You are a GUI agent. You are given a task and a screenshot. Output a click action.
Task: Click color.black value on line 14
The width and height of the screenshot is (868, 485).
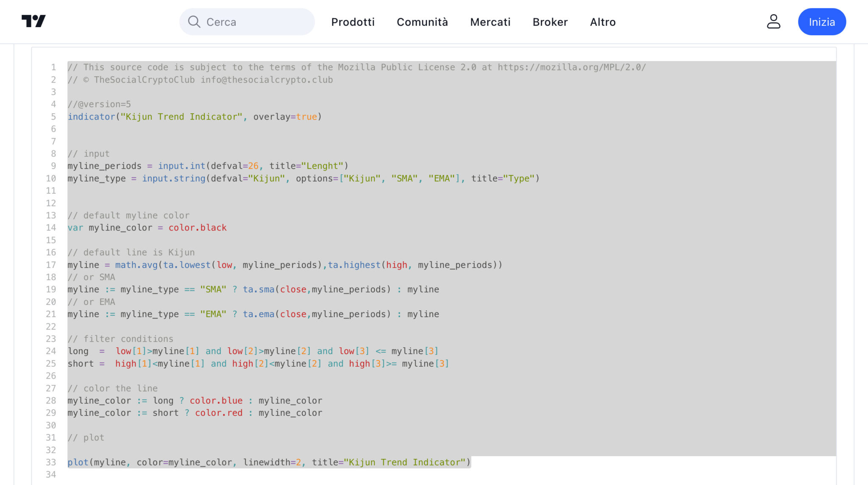(198, 228)
